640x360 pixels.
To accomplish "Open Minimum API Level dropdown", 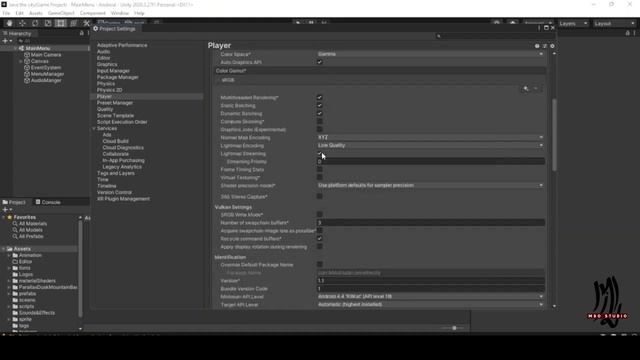I will click(x=431, y=296).
